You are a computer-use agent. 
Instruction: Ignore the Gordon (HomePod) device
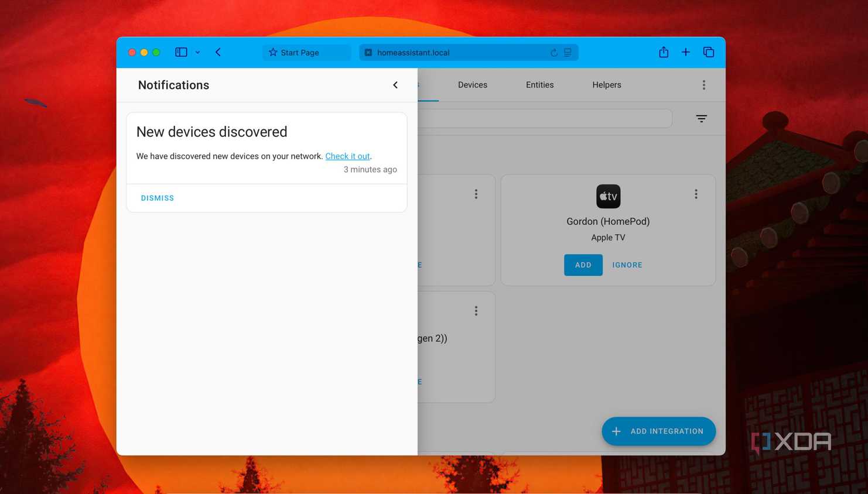[627, 265]
